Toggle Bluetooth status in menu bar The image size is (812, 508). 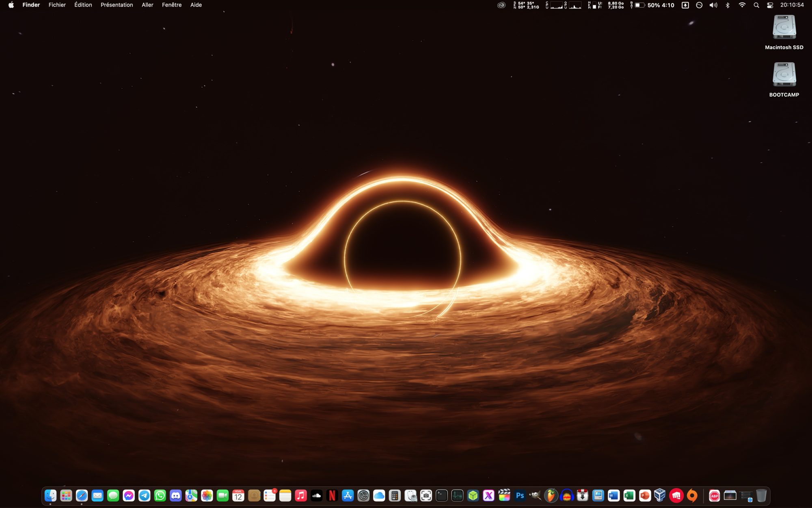click(728, 5)
